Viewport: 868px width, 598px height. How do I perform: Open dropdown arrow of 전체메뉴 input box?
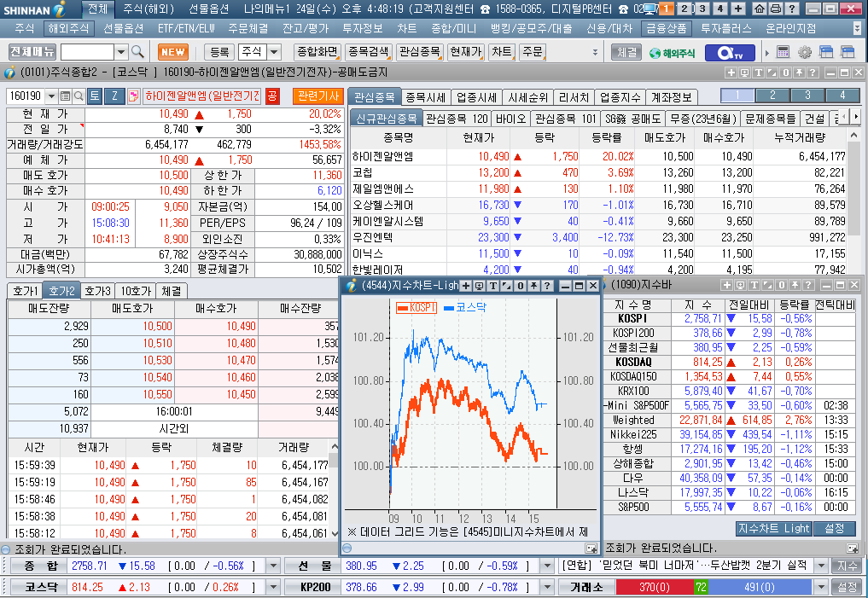(121, 52)
